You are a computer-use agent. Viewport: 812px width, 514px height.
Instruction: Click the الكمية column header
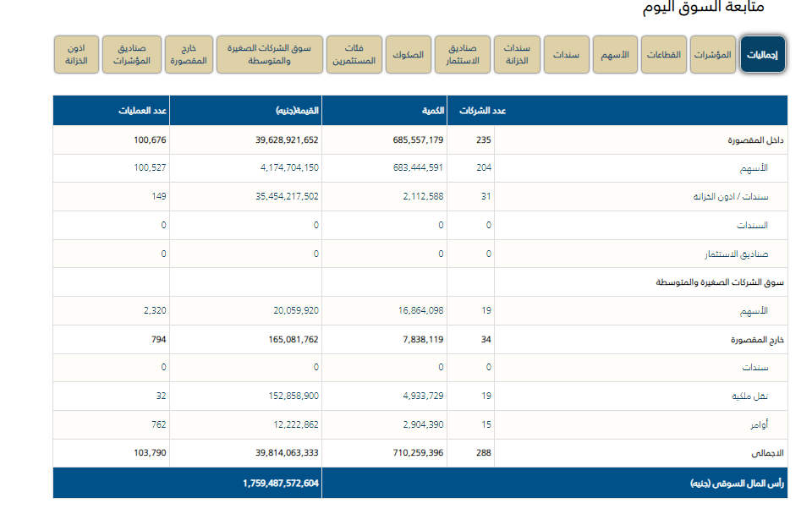point(434,111)
